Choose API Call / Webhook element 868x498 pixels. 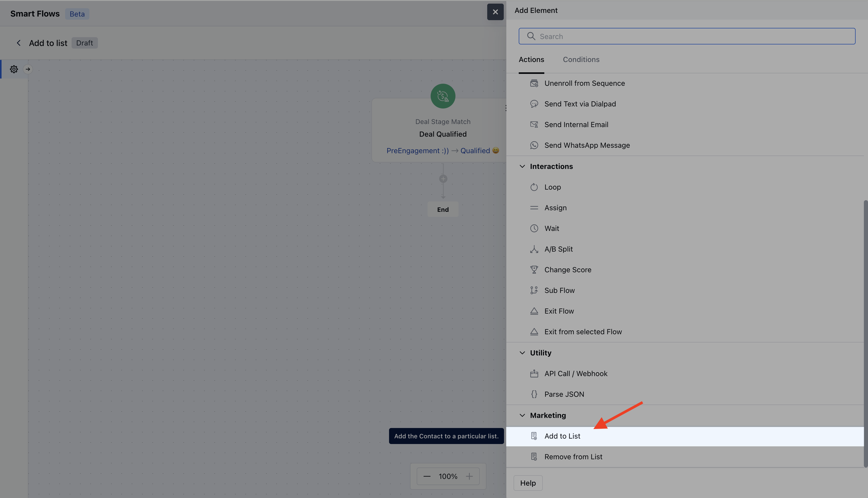(576, 374)
